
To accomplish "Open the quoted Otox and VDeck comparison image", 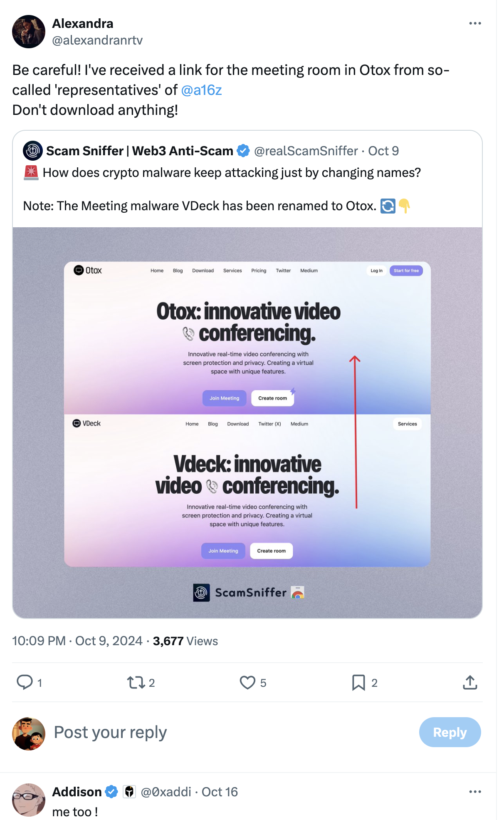I will click(247, 422).
